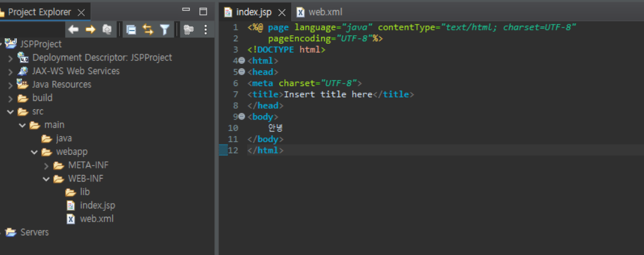Open the Project Explorer filter icon
Image resolution: width=644 pixels, height=255 pixels.
(x=165, y=30)
